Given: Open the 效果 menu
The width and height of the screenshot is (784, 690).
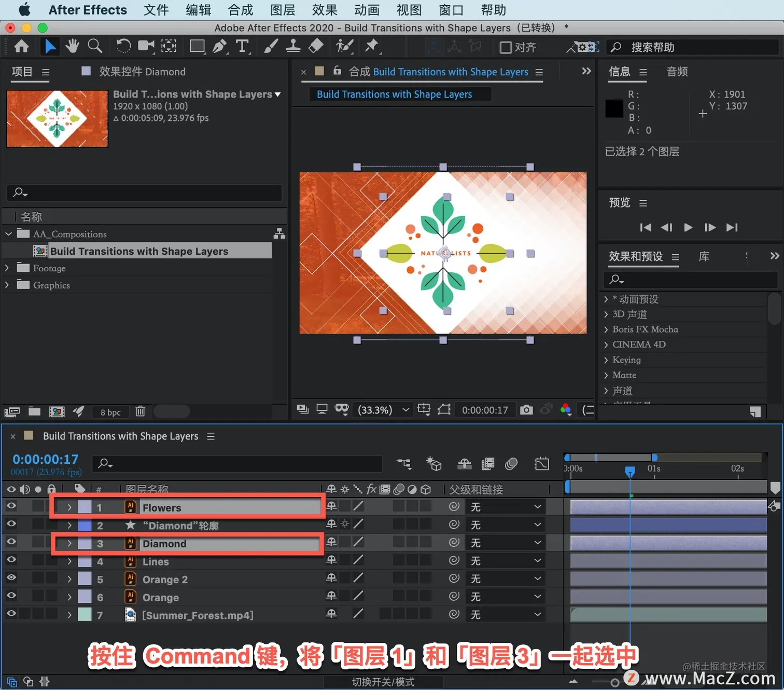Looking at the screenshot, I should [325, 10].
